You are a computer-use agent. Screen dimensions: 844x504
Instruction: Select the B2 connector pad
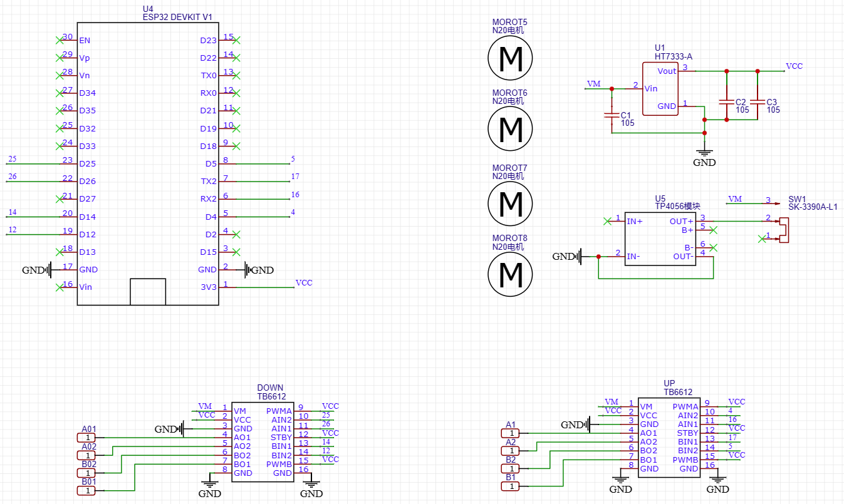pos(511,468)
